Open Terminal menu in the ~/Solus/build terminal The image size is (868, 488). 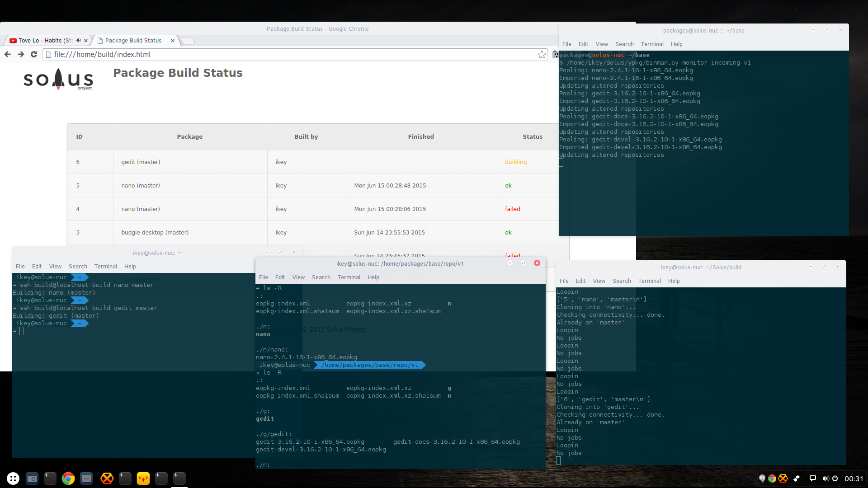point(650,281)
